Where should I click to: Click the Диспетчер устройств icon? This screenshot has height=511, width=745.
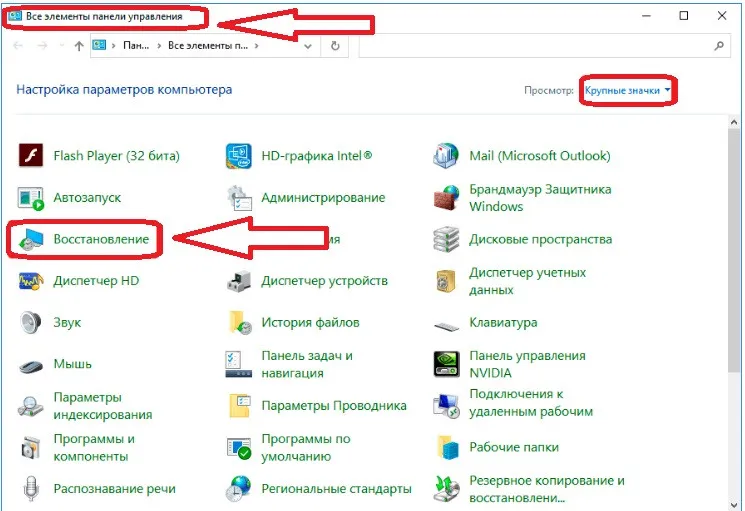[x=239, y=281]
